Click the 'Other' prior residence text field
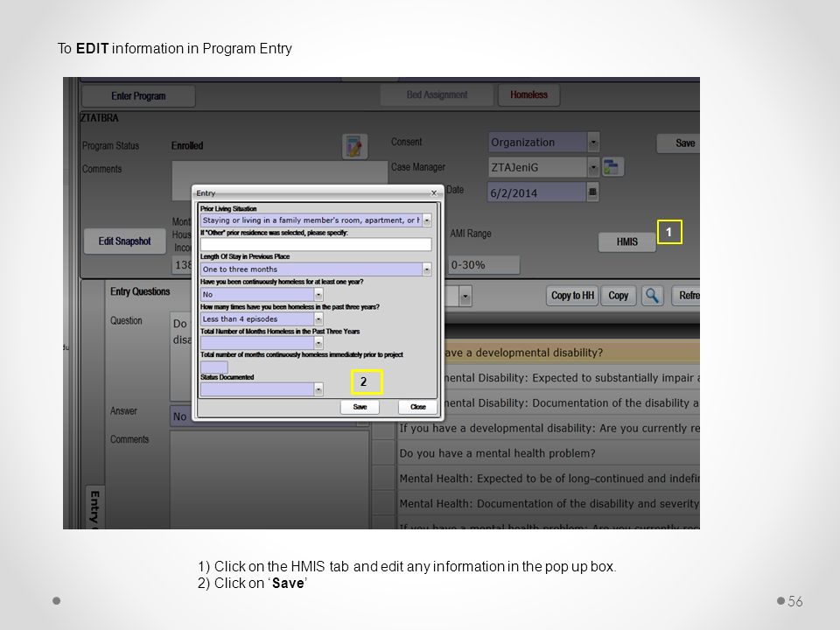840x630 pixels. point(316,244)
